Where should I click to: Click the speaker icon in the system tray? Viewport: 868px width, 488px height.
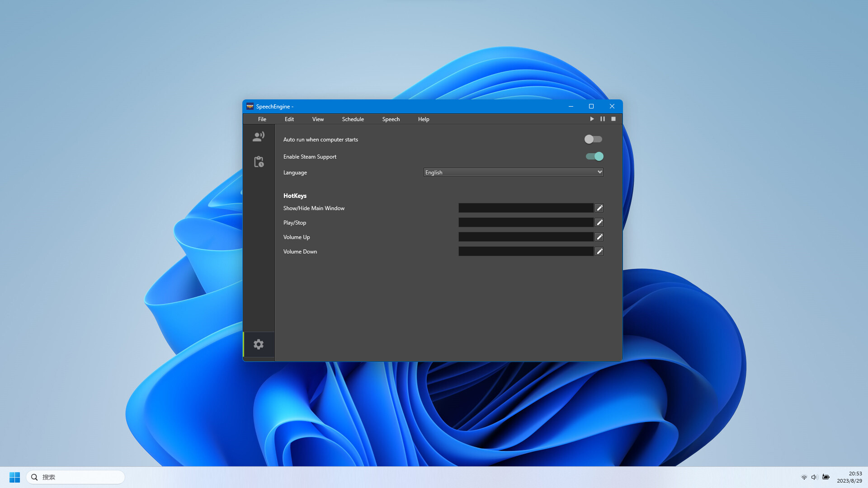pos(814,477)
